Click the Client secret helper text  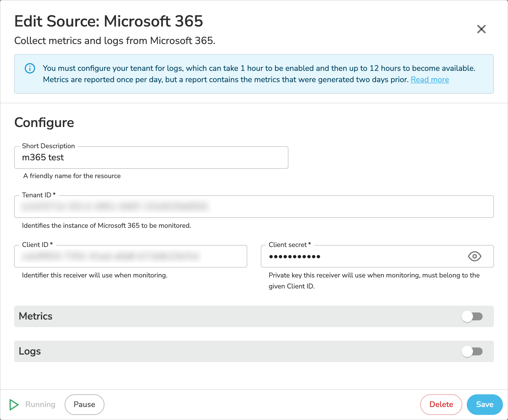(x=374, y=281)
